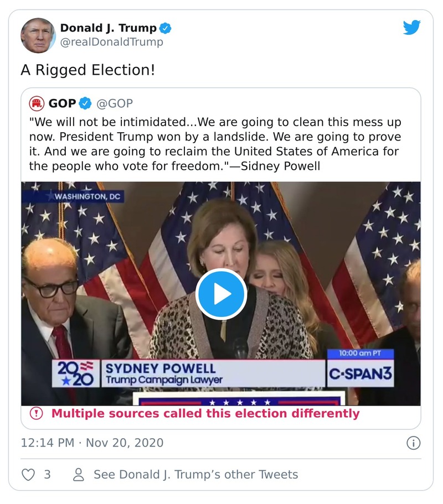Click the verified badge next to Donald J. Trump

(x=165, y=28)
